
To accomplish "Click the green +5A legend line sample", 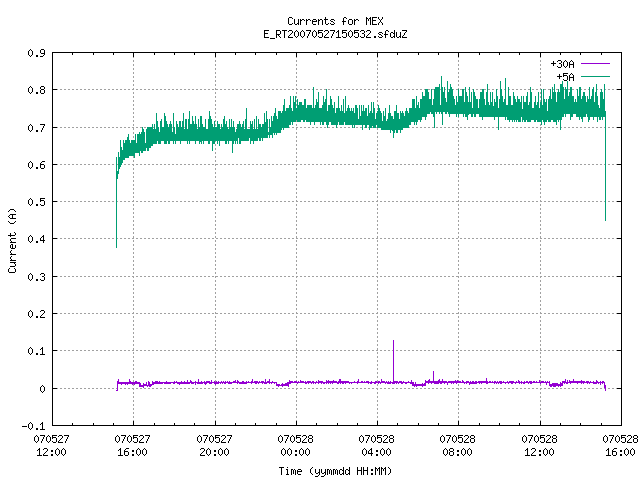I will 595,76.
